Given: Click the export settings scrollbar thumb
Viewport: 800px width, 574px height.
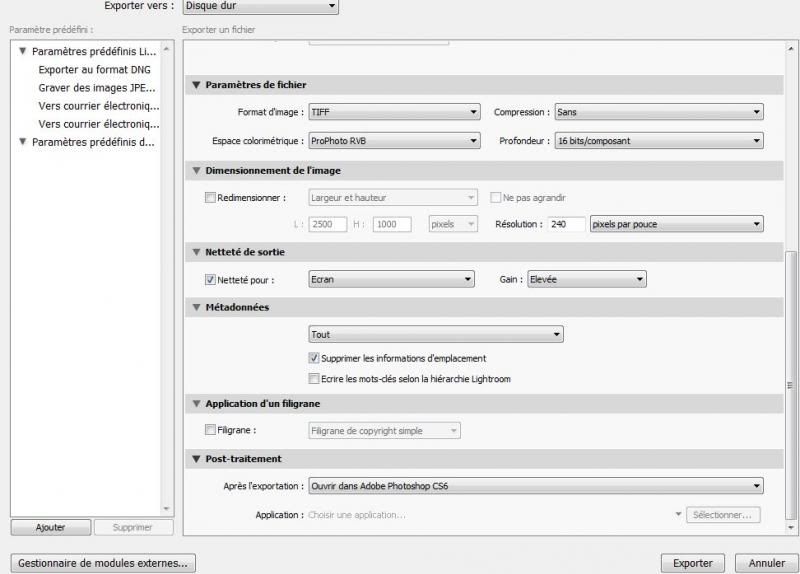Looking at the screenshot, I should tap(791, 385).
